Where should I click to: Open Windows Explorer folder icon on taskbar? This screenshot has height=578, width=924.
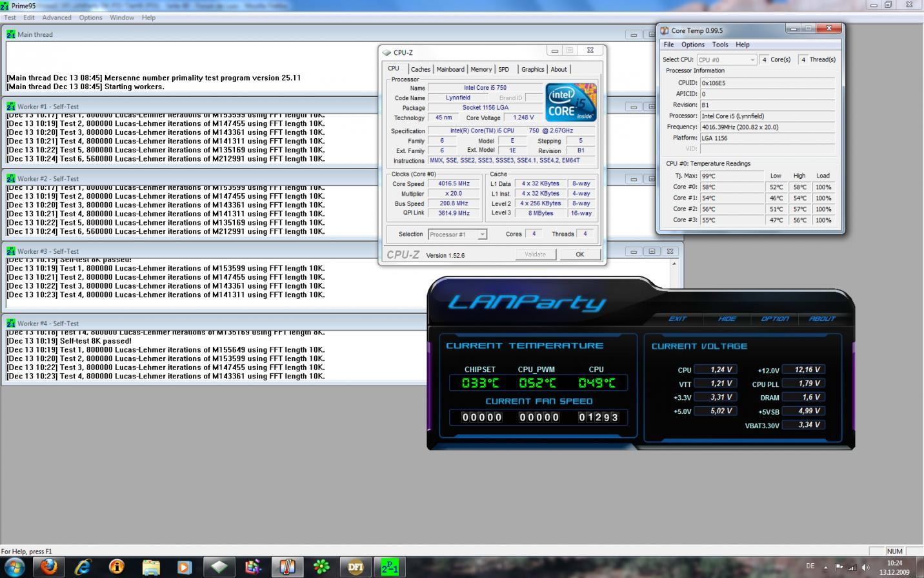(x=151, y=567)
